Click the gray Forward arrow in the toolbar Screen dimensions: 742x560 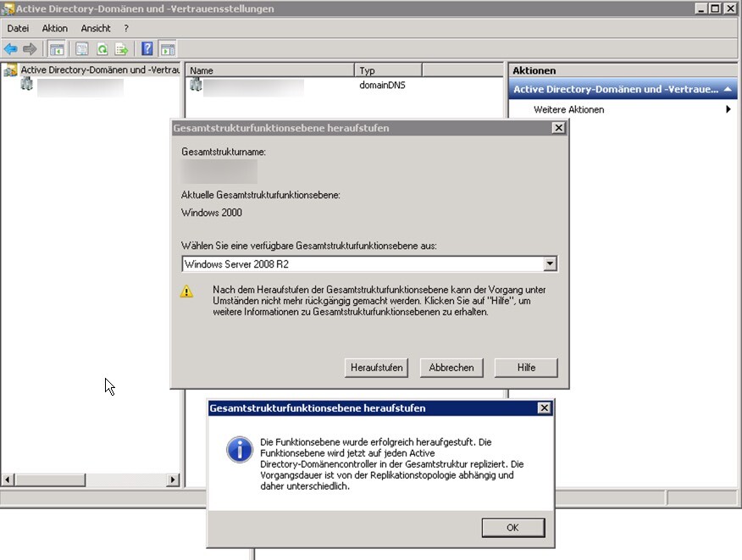coord(30,49)
